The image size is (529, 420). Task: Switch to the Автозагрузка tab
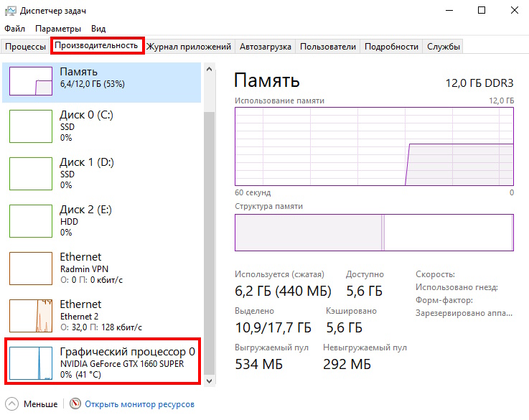[x=265, y=46]
